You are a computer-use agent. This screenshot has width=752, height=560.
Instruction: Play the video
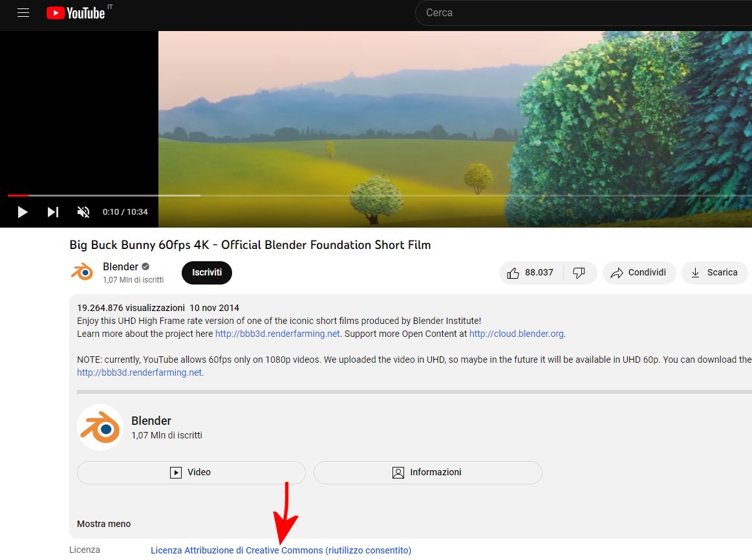[22, 212]
